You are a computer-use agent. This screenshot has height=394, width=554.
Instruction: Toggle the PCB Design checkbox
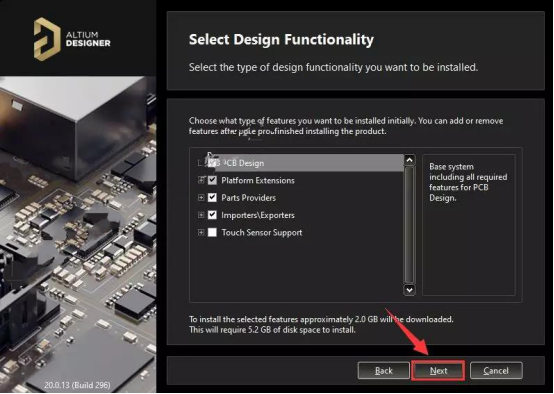pos(212,163)
